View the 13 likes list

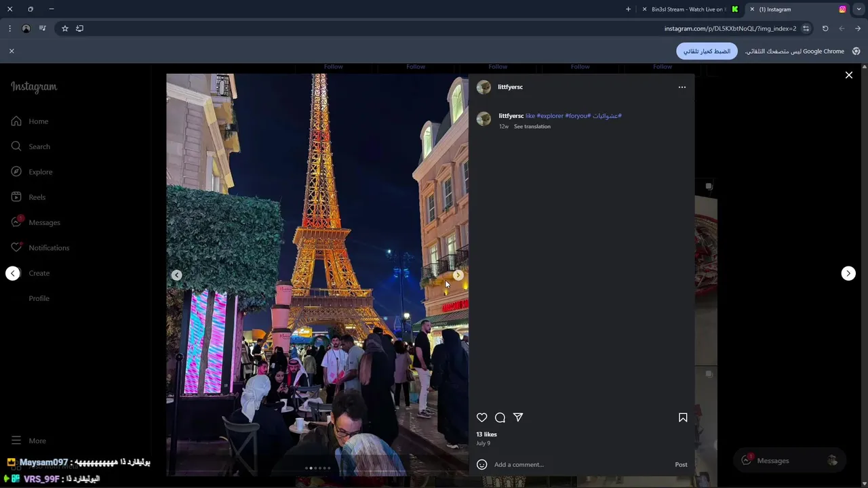coord(486,434)
